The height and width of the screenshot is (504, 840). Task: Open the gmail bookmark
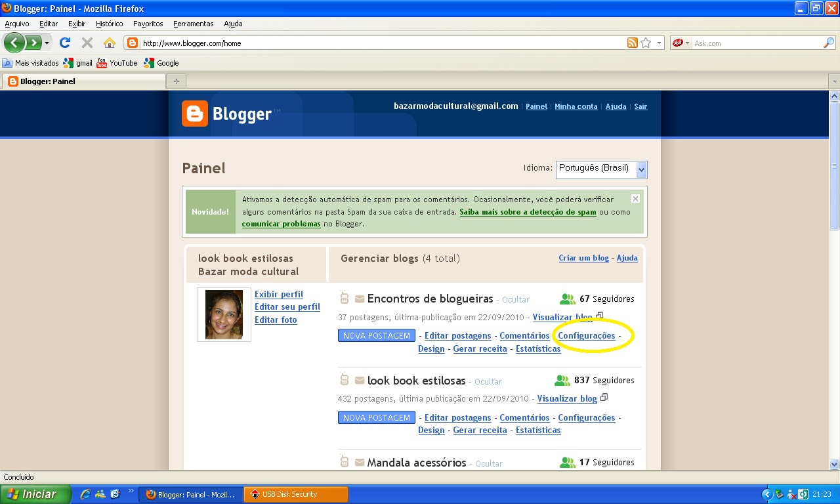tap(77, 63)
